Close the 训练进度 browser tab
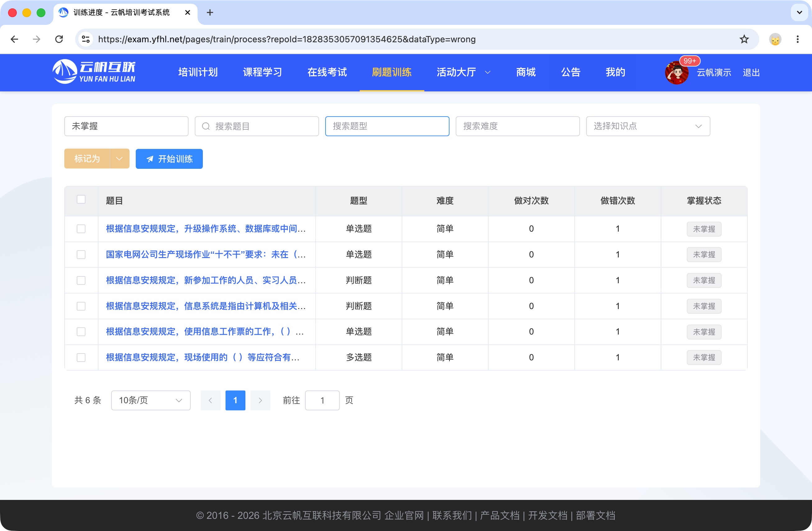Image resolution: width=812 pixels, height=531 pixels. (187, 13)
